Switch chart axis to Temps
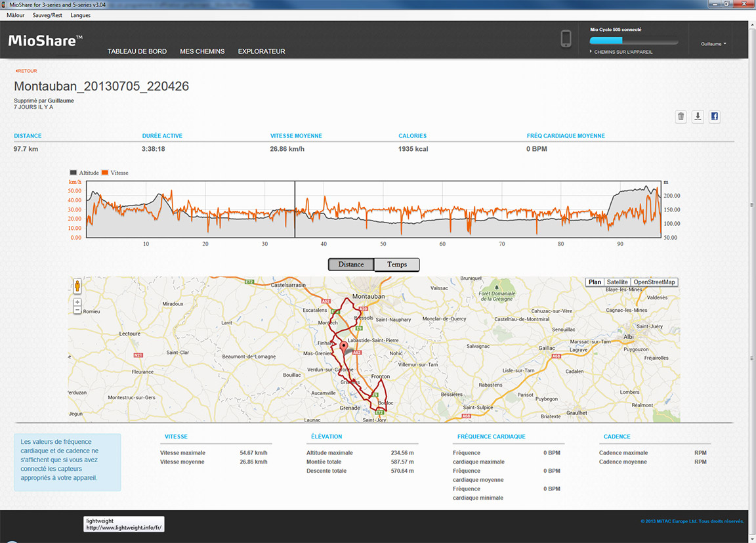This screenshot has height=543, width=756. click(x=397, y=264)
